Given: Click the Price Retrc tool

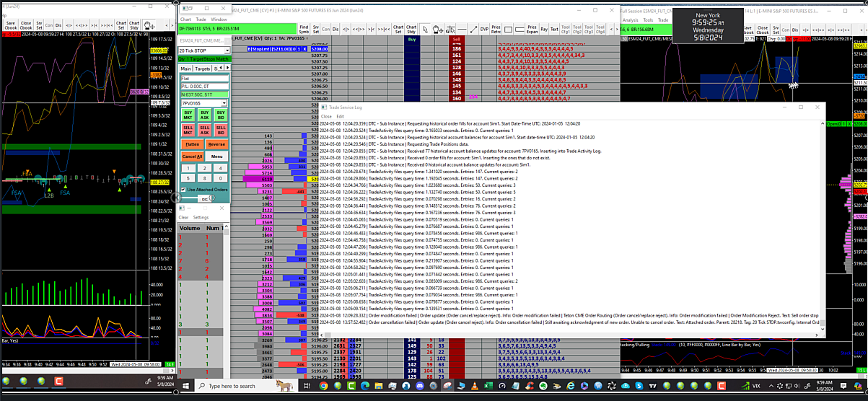Looking at the screenshot, I should (x=496, y=30).
